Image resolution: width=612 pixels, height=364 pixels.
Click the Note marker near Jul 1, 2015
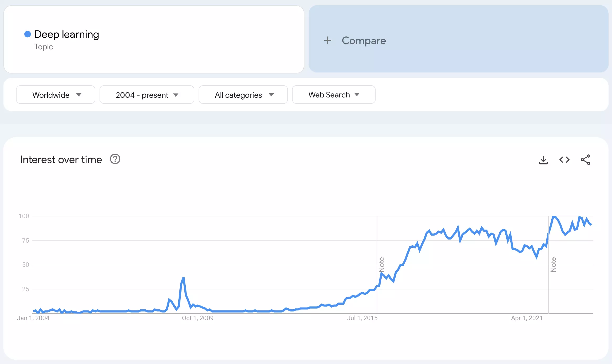click(382, 265)
